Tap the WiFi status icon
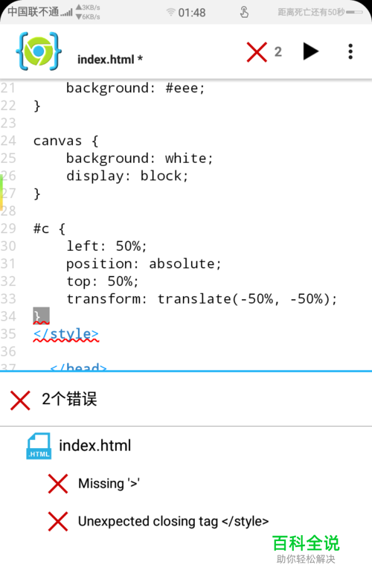The height and width of the screenshot is (588, 372). pos(170,13)
